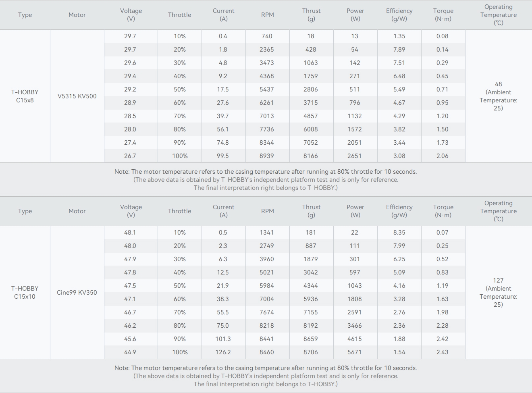532x393 pixels.
Task: Click the 8706 thrust value
Action: [311, 352]
